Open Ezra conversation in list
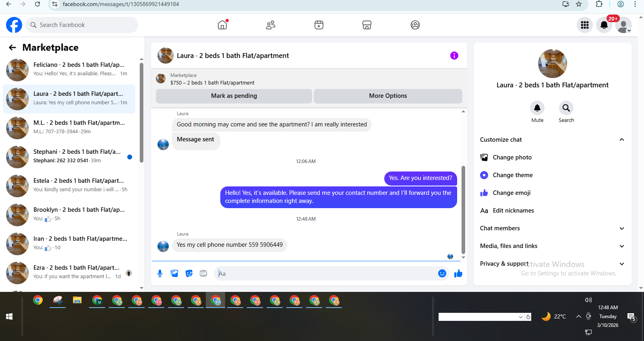Image resolution: width=644 pixels, height=341 pixels. point(69,273)
